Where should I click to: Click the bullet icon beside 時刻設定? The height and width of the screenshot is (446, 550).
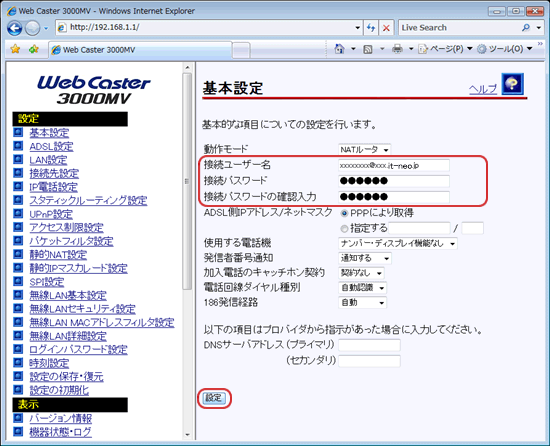18,363
